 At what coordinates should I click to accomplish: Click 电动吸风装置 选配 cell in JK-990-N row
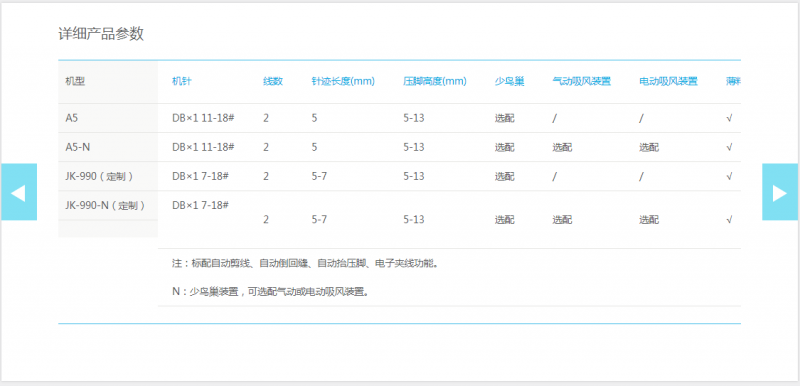[x=649, y=220]
